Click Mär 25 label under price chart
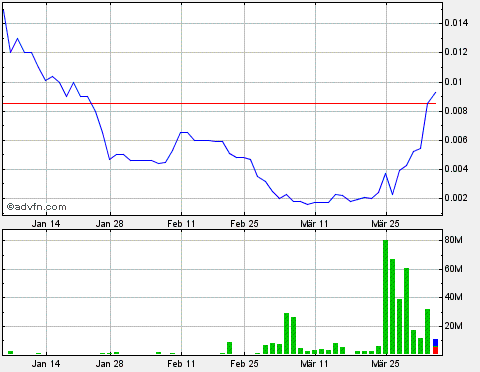480x372 pixels. [385, 224]
